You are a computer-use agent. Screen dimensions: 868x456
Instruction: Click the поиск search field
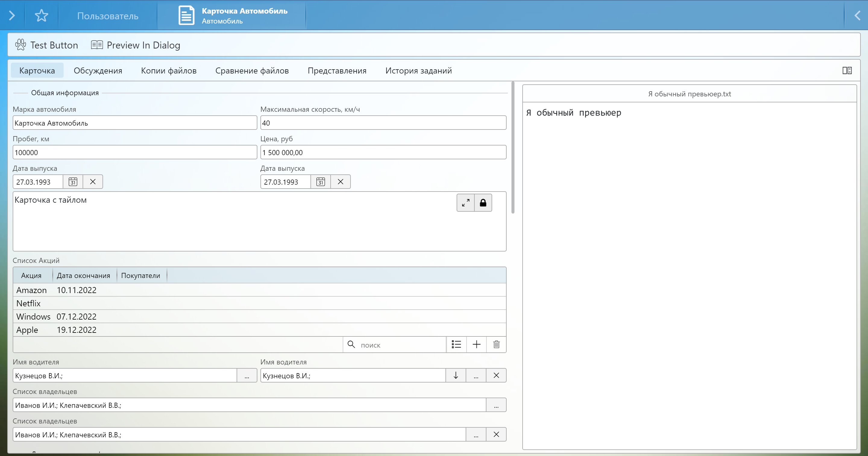click(x=401, y=345)
